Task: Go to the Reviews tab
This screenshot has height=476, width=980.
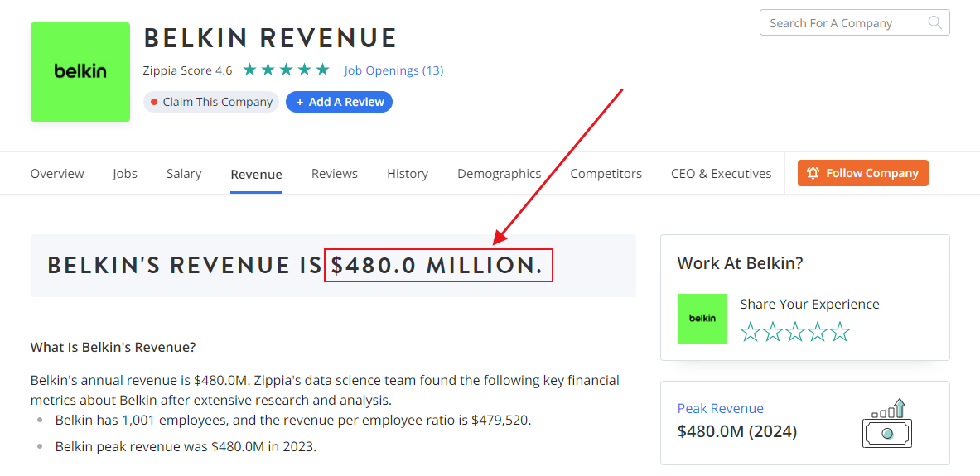Action: [335, 174]
